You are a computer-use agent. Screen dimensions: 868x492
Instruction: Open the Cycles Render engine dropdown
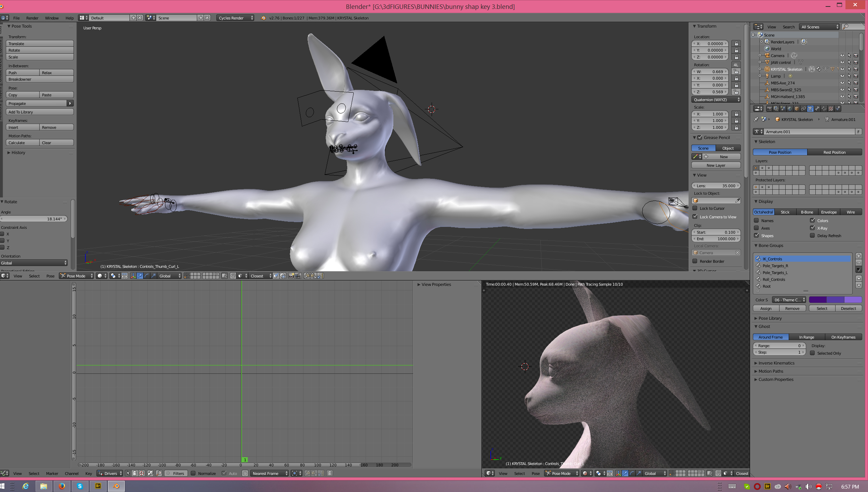pyautogui.click(x=235, y=18)
